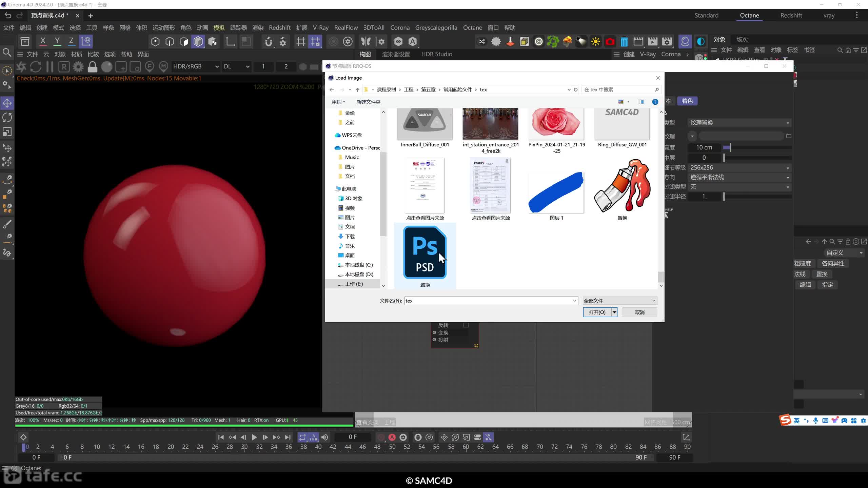Click the Octane settings gear icon

[78, 66]
